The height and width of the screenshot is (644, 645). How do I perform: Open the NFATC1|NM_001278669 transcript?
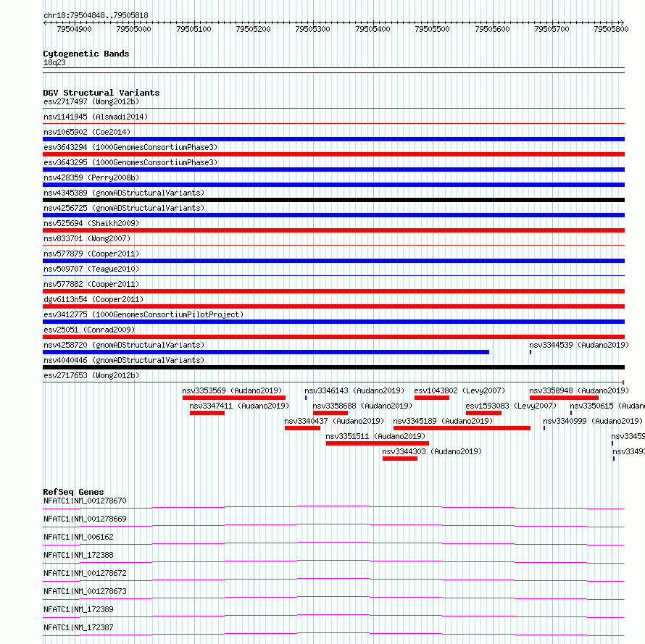(x=85, y=519)
